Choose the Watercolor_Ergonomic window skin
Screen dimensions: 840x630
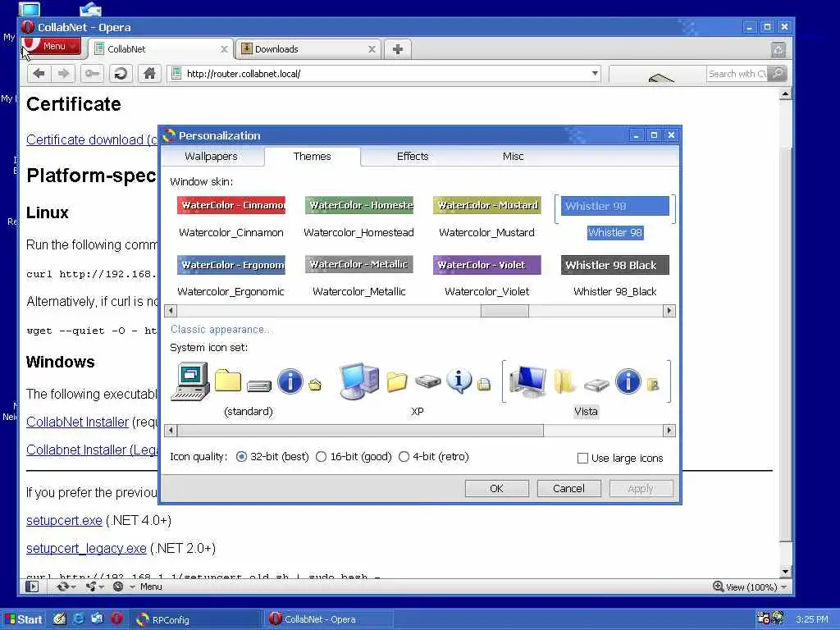[231, 277]
